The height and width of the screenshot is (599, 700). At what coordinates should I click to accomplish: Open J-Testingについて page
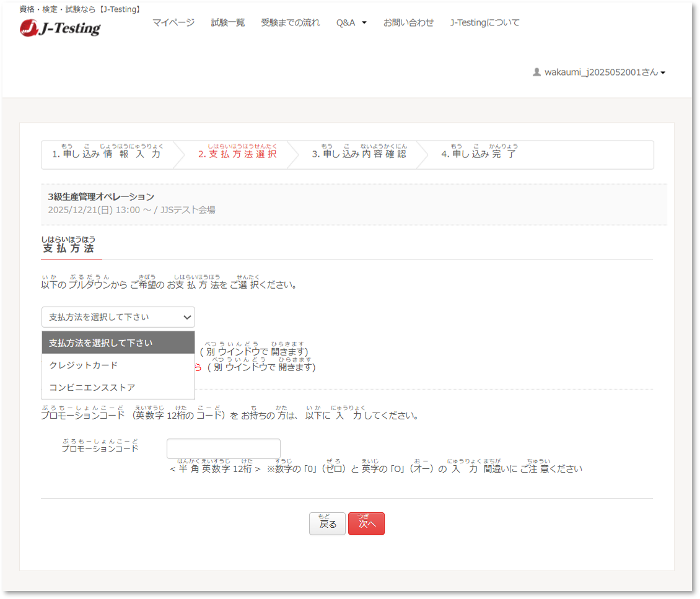point(484,23)
